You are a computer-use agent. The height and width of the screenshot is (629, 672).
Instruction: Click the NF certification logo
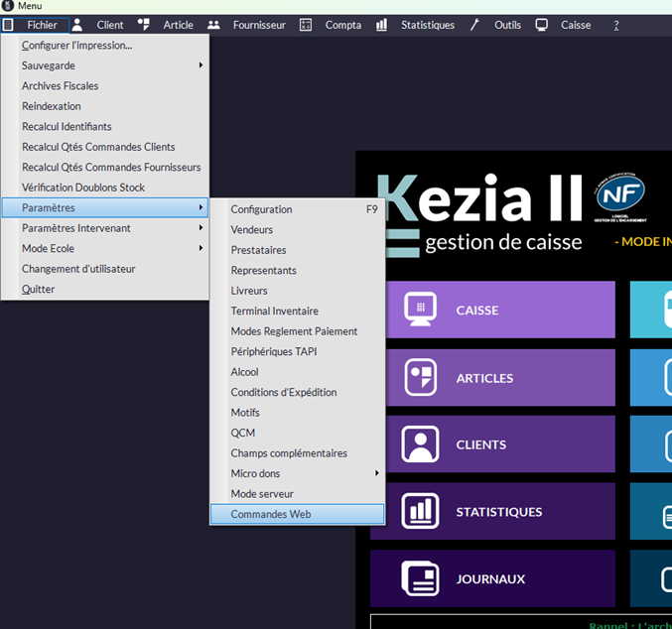[x=620, y=197]
